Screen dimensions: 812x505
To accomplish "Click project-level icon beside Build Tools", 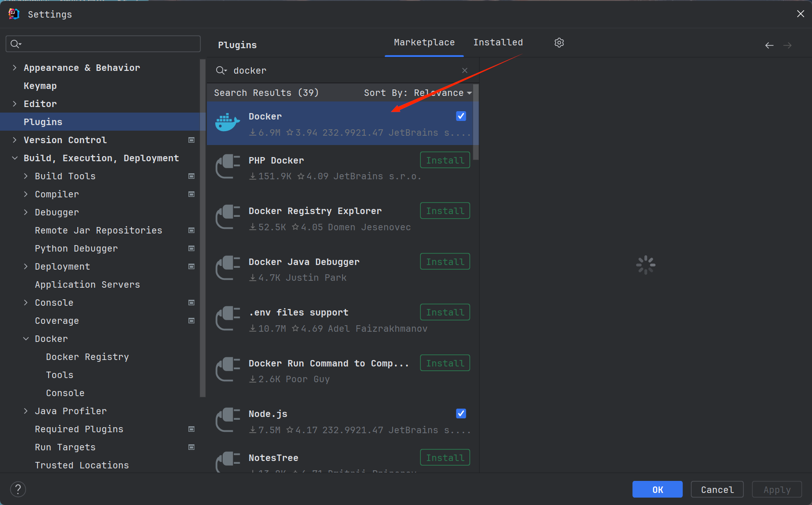I will (191, 176).
